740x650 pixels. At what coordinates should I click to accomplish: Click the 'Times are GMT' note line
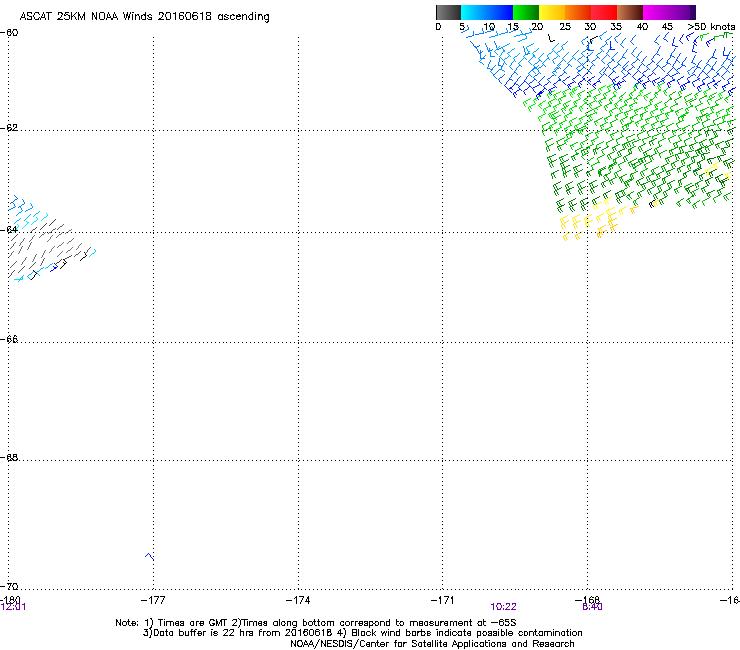[316, 623]
